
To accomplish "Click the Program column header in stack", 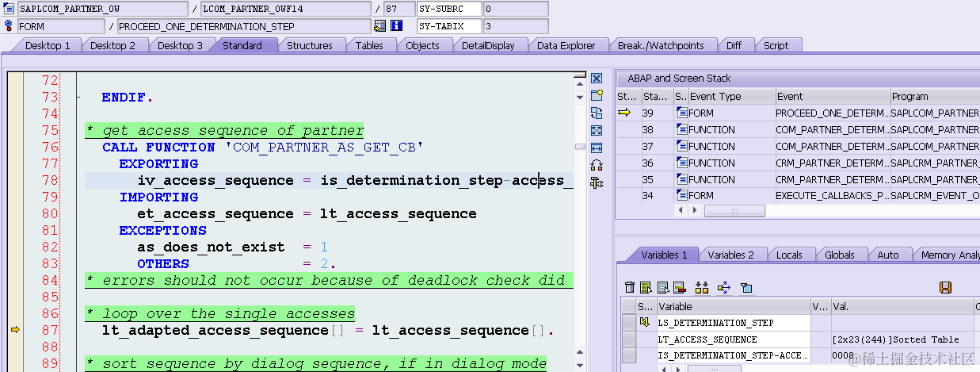I will click(935, 96).
